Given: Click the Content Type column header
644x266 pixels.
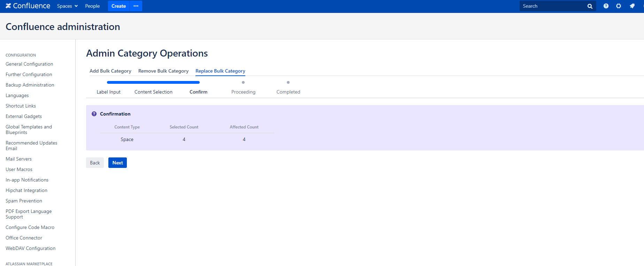Looking at the screenshot, I should click(x=127, y=127).
